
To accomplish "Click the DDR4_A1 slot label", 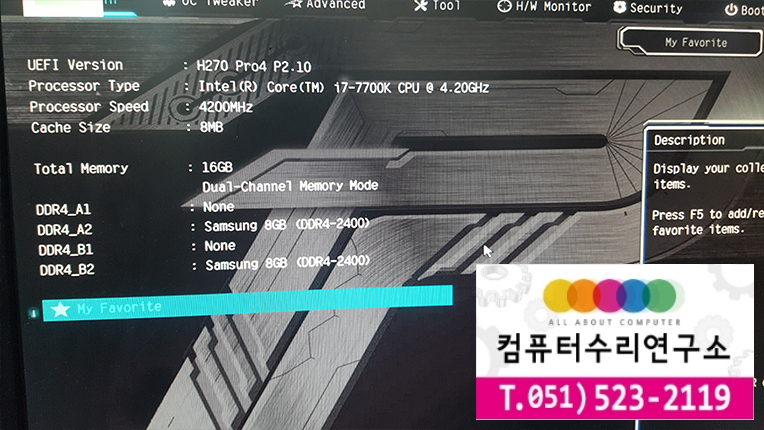I will 63,209.
